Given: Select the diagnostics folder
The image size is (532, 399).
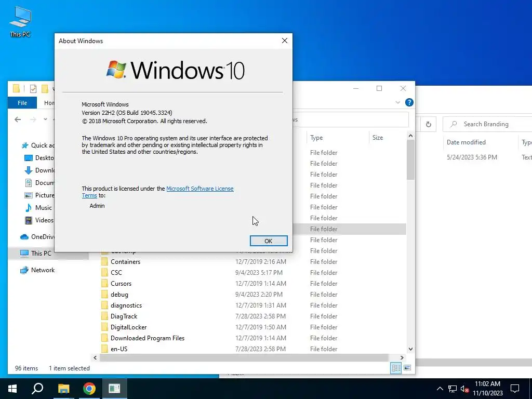Looking at the screenshot, I should point(126,305).
